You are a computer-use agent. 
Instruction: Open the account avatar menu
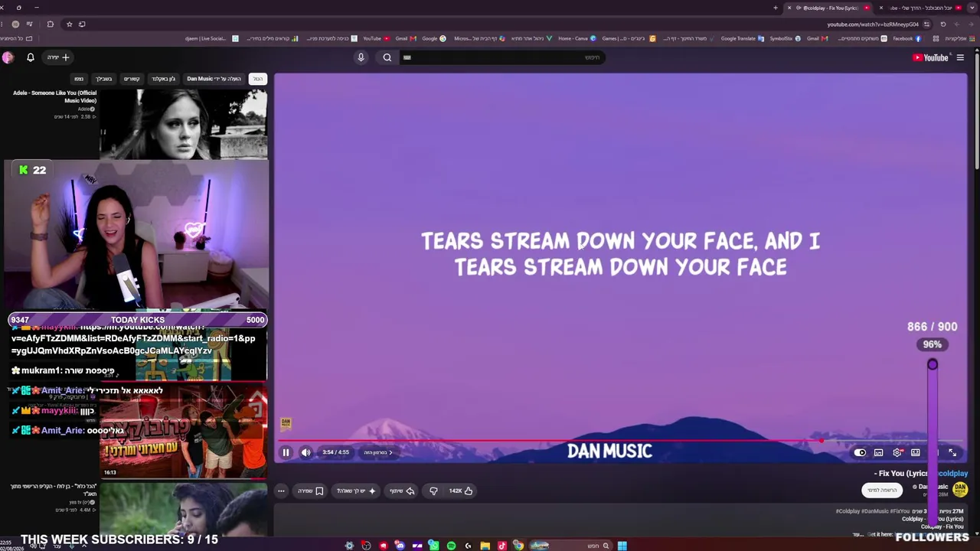[8, 57]
